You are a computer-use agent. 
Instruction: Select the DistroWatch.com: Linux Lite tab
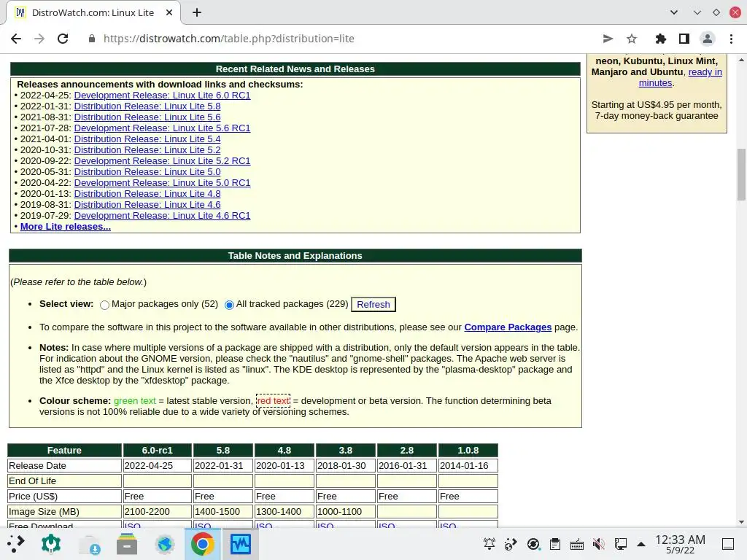[x=93, y=13]
